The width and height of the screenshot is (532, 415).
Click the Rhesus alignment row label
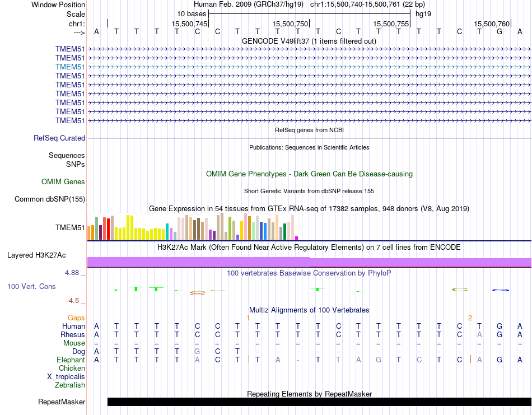[73, 335]
